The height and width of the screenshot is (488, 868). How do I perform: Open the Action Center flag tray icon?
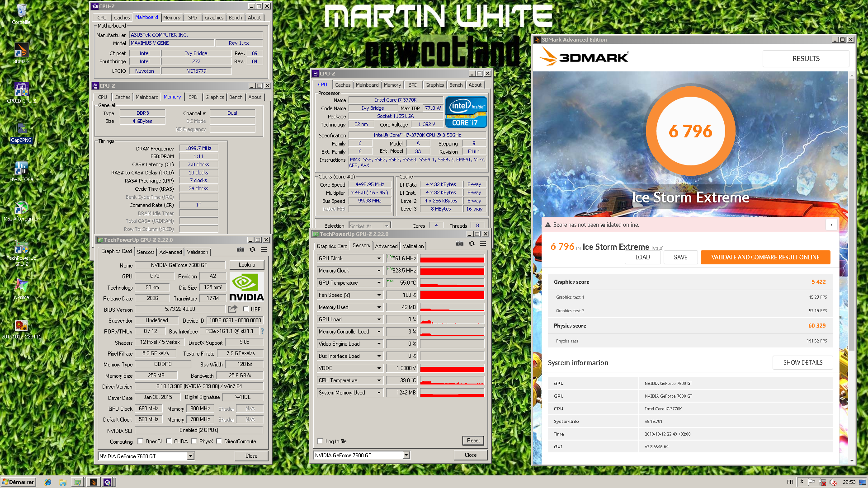pos(811,482)
